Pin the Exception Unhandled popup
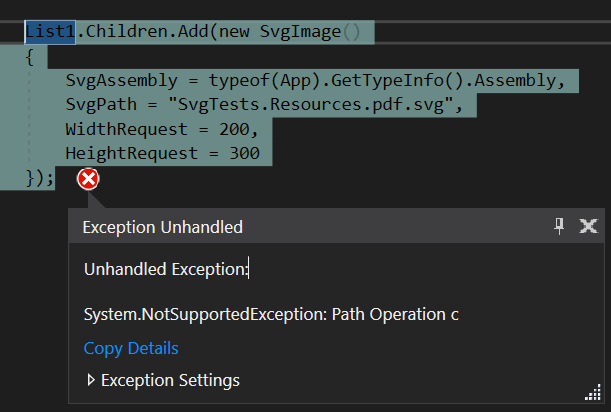611x412 pixels. click(x=559, y=226)
